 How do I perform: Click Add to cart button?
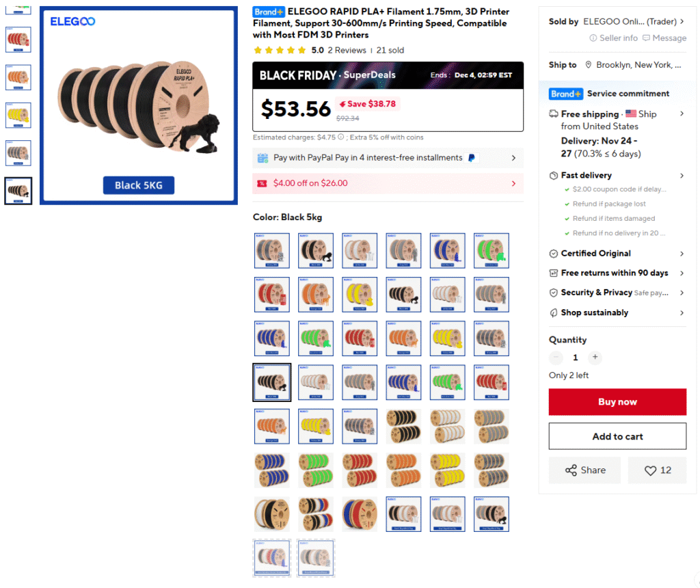617,436
